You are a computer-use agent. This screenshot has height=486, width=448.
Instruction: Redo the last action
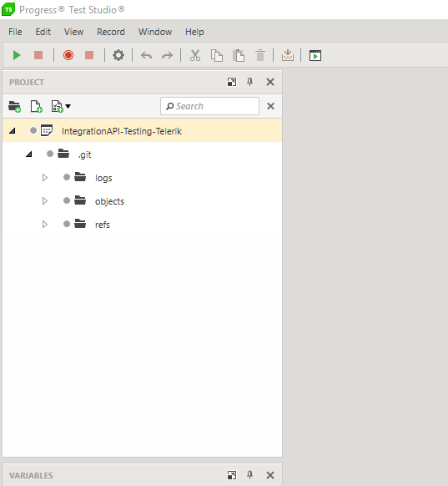tap(167, 56)
